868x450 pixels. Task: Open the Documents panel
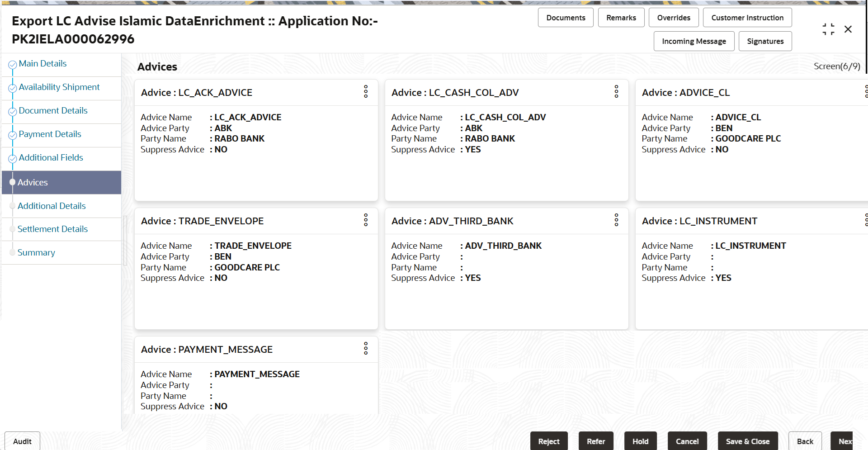pos(566,18)
